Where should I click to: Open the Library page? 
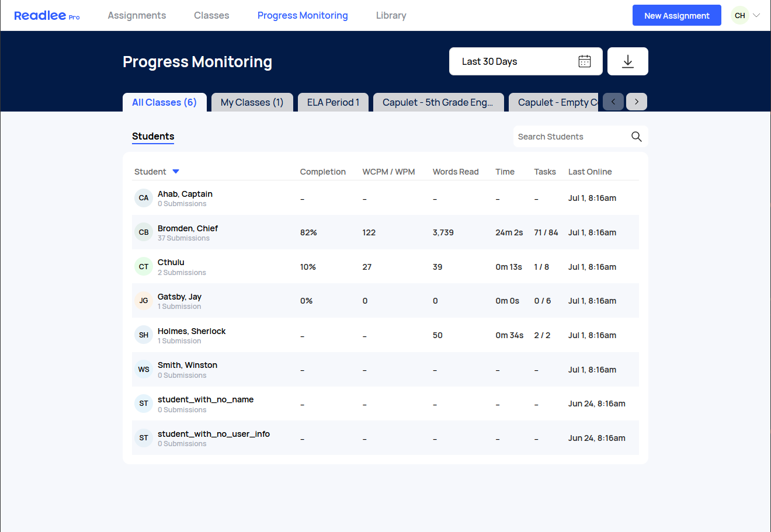point(391,15)
